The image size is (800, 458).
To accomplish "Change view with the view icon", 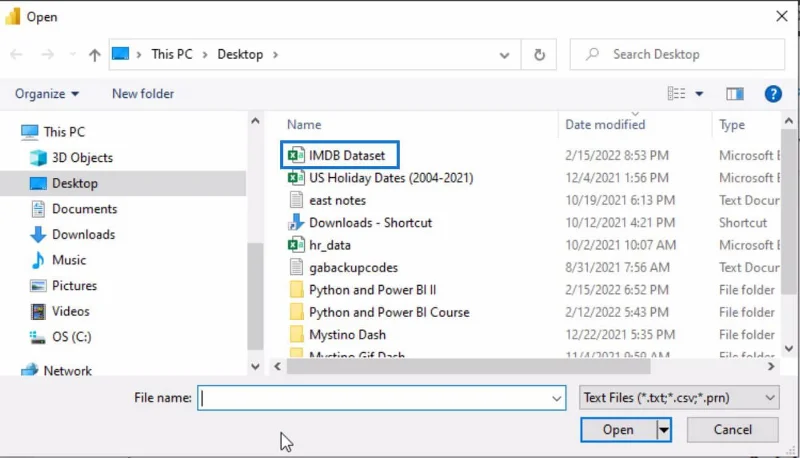I will (x=676, y=94).
